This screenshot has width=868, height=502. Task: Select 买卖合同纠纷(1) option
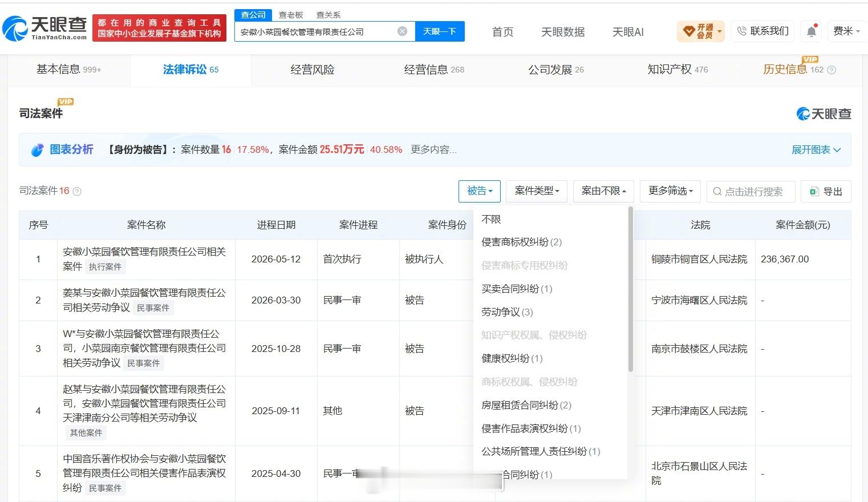click(517, 289)
